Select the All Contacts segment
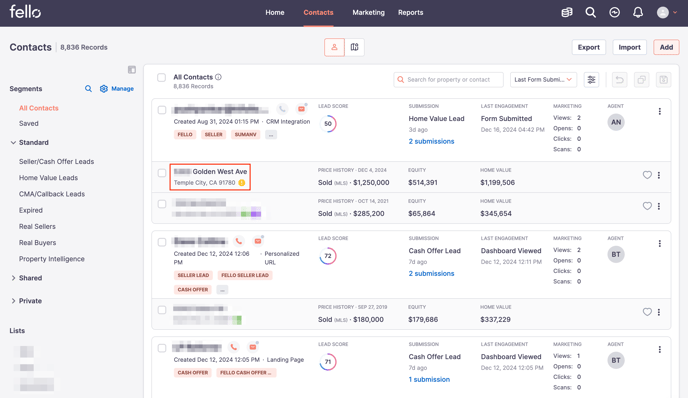The image size is (688, 398). [x=39, y=108]
